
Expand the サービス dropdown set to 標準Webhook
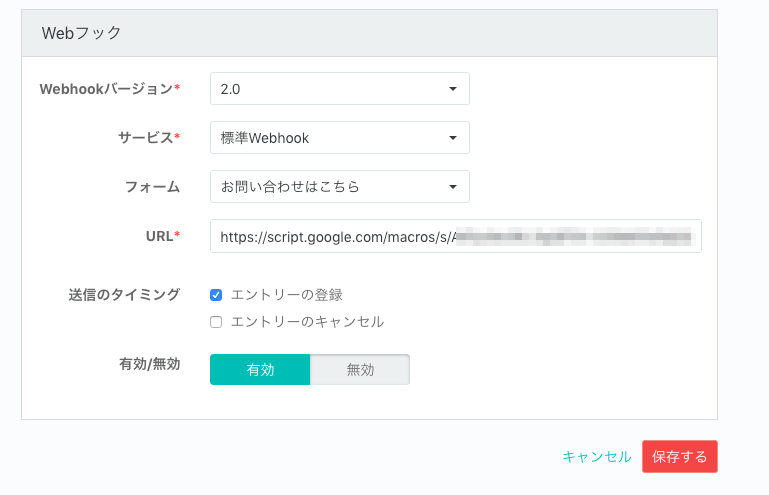(340, 138)
